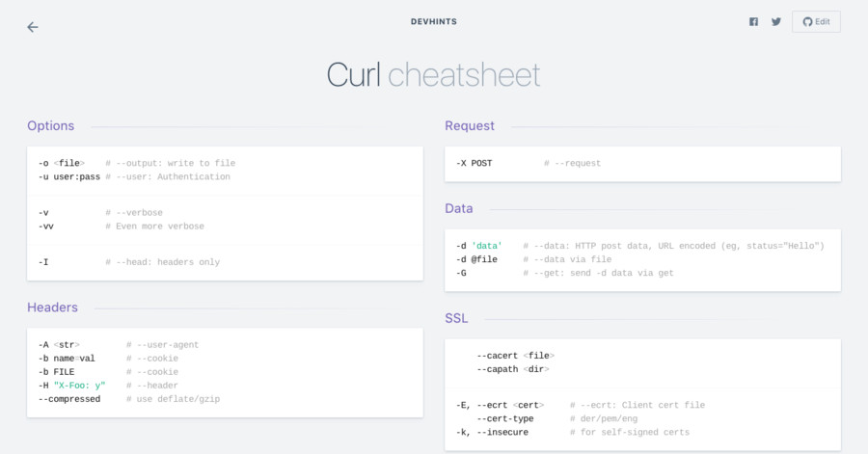Click the --compressed header option
This screenshot has height=454, width=868.
(x=69, y=398)
